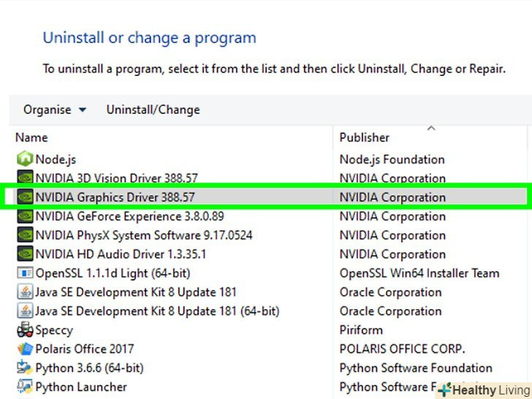Click the NVIDIA 3D Vision Driver icon
The width and height of the screenshot is (532, 399).
pos(25,178)
